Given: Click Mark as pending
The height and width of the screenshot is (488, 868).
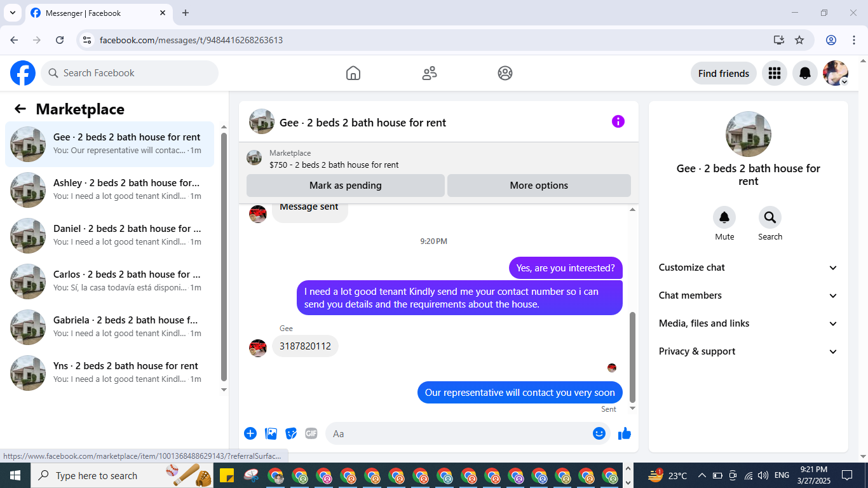Looking at the screenshot, I should point(346,186).
